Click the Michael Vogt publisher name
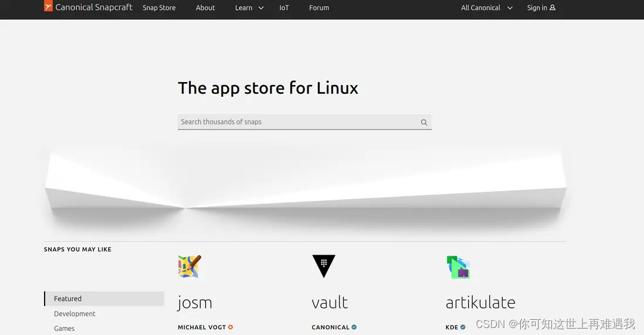 click(202, 327)
